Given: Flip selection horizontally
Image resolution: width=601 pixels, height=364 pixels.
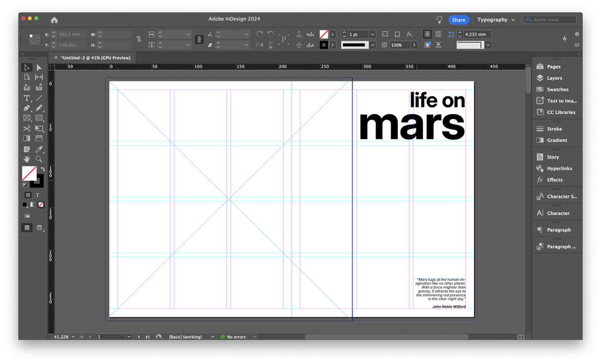Looking at the screenshot, I should pyautogui.click(x=259, y=45).
